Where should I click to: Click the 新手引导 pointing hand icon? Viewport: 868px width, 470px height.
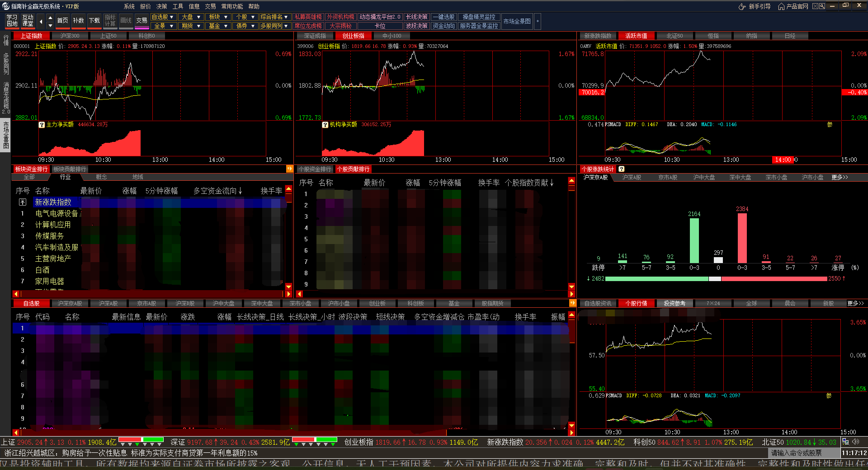[x=742, y=6]
